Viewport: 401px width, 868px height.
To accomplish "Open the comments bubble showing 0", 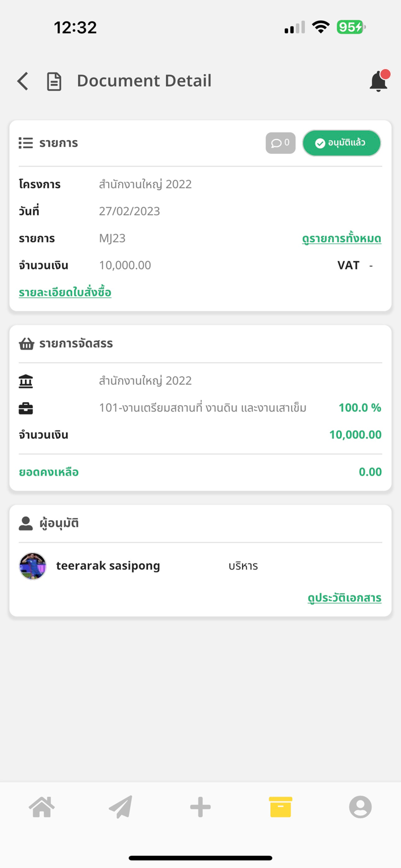I will [x=281, y=143].
